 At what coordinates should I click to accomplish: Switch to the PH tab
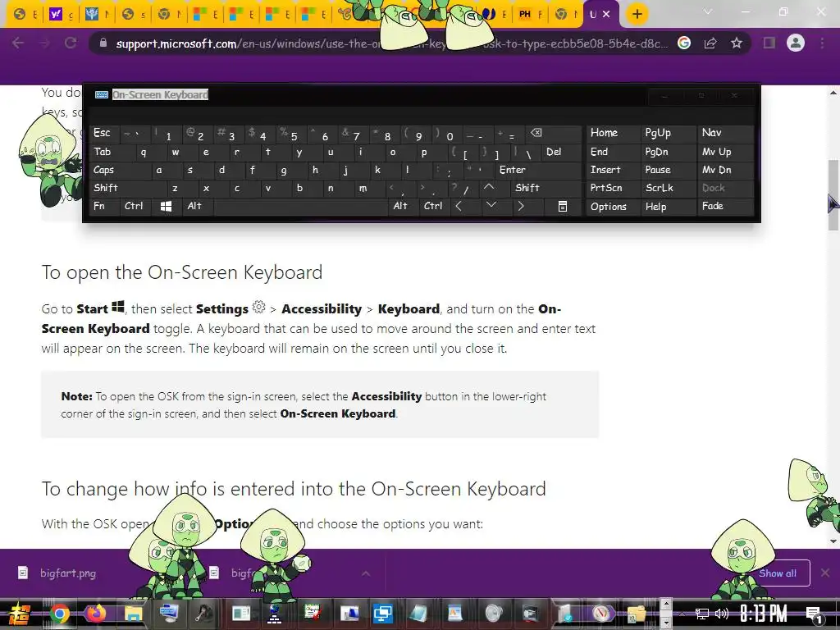[531, 15]
